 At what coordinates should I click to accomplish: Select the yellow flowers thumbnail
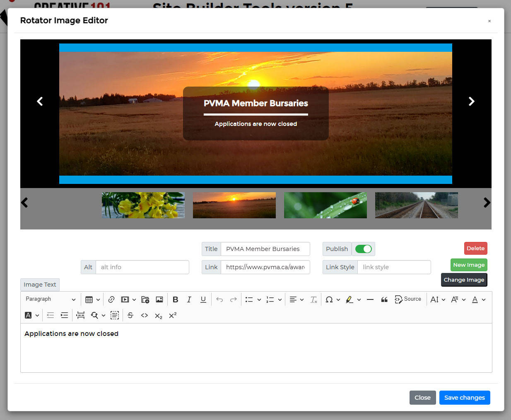pos(143,205)
